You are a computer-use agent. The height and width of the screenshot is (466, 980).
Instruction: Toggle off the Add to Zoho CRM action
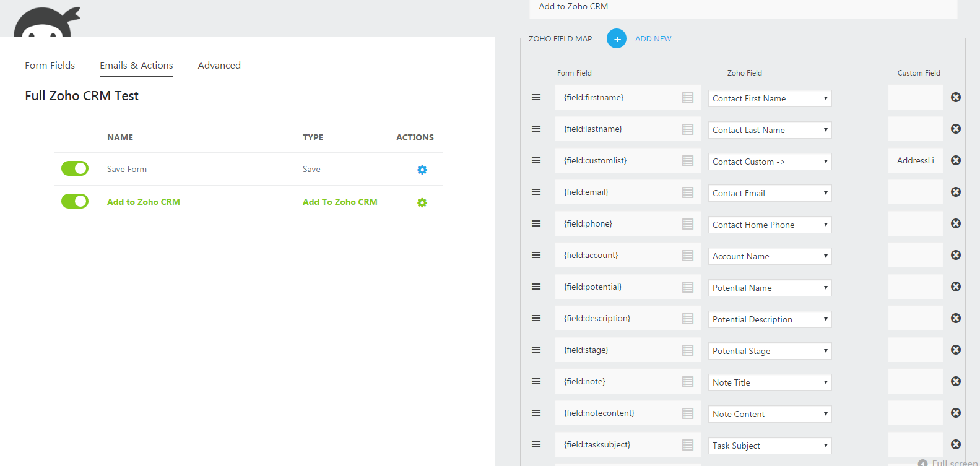75,201
